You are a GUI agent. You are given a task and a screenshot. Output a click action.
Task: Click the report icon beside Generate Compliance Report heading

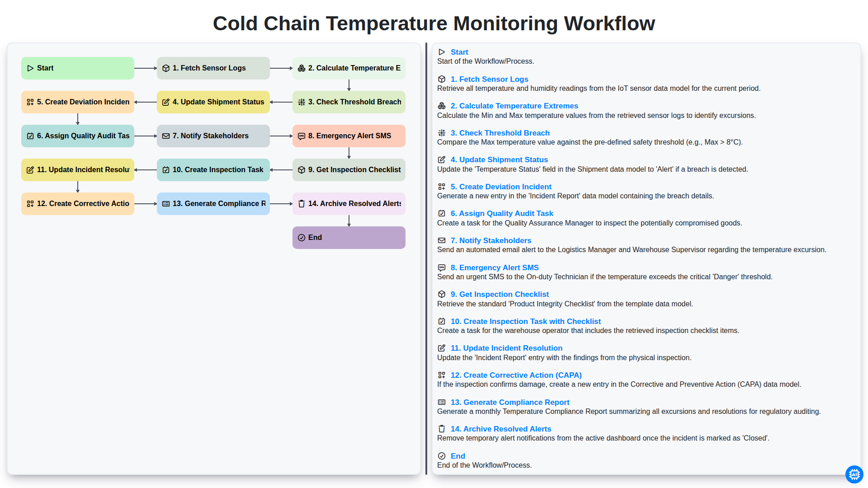(442, 402)
